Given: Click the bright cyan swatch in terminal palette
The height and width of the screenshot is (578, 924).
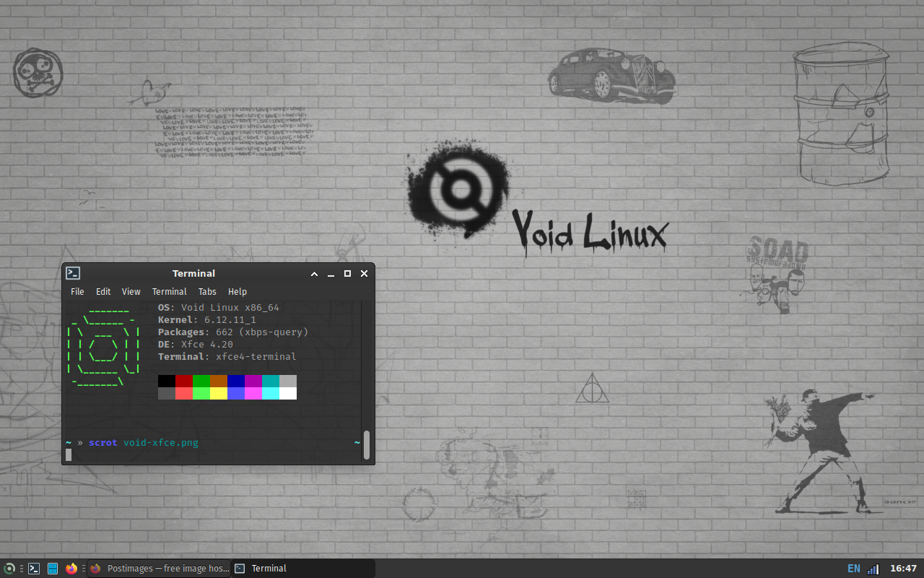Looking at the screenshot, I should [x=271, y=393].
